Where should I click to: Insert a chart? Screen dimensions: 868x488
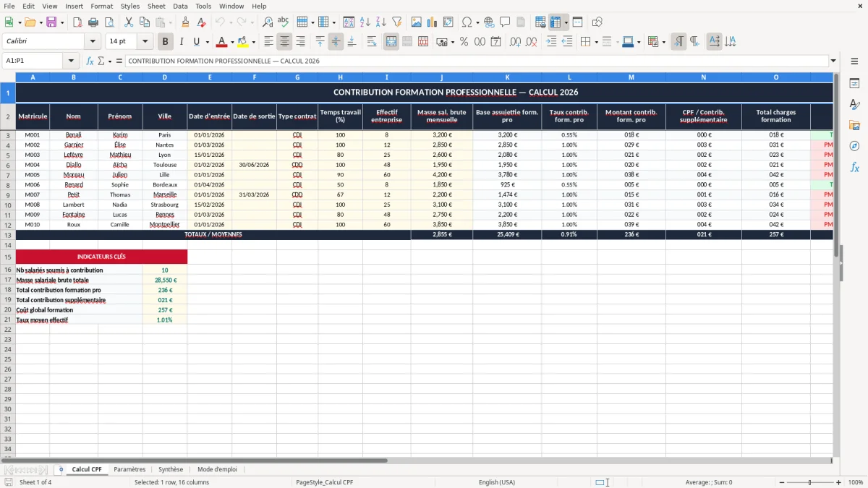point(433,22)
